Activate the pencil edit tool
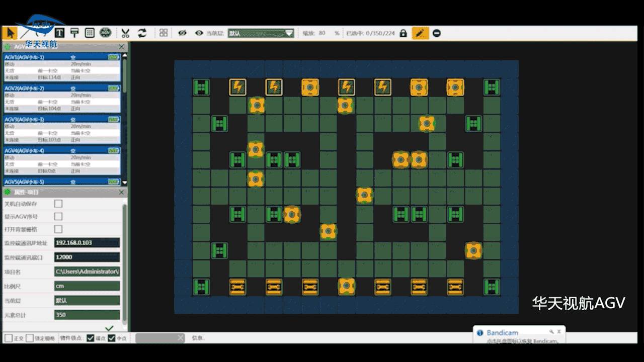 tap(420, 33)
